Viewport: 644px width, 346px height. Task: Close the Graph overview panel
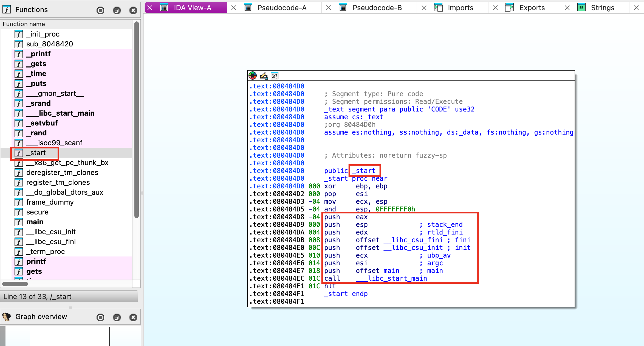[x=133, y=317]
